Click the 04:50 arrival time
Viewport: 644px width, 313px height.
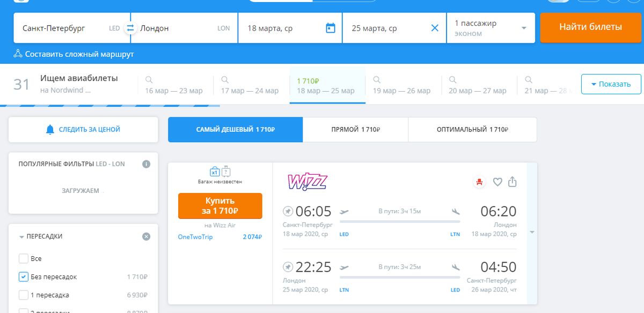499,266
